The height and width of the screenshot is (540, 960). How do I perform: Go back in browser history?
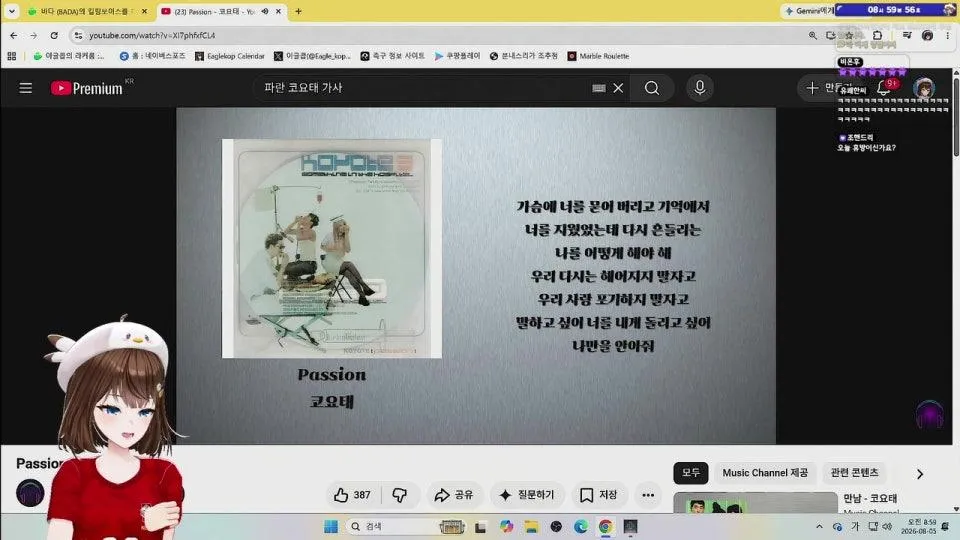pos(13,36)
